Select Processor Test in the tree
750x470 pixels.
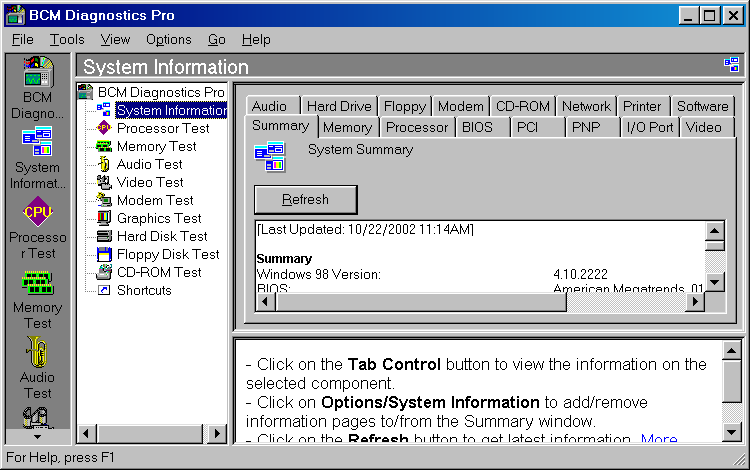[163, 128]
